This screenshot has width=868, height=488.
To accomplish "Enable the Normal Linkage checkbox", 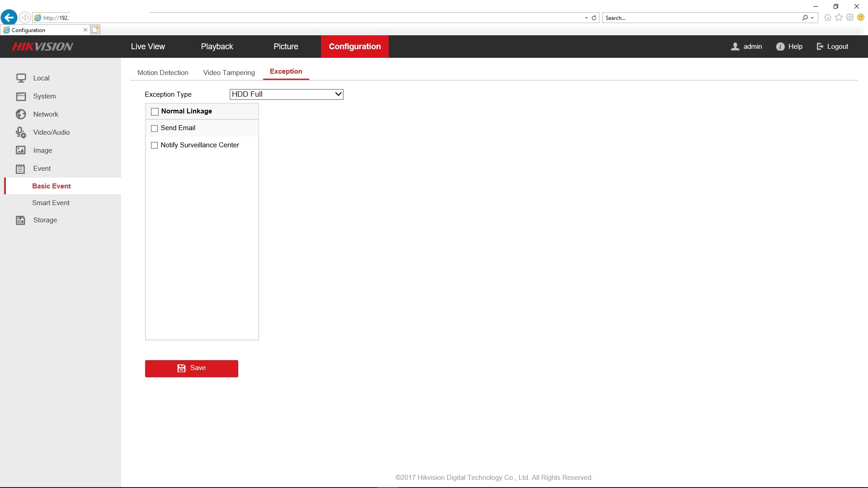I will coord(155,112).
